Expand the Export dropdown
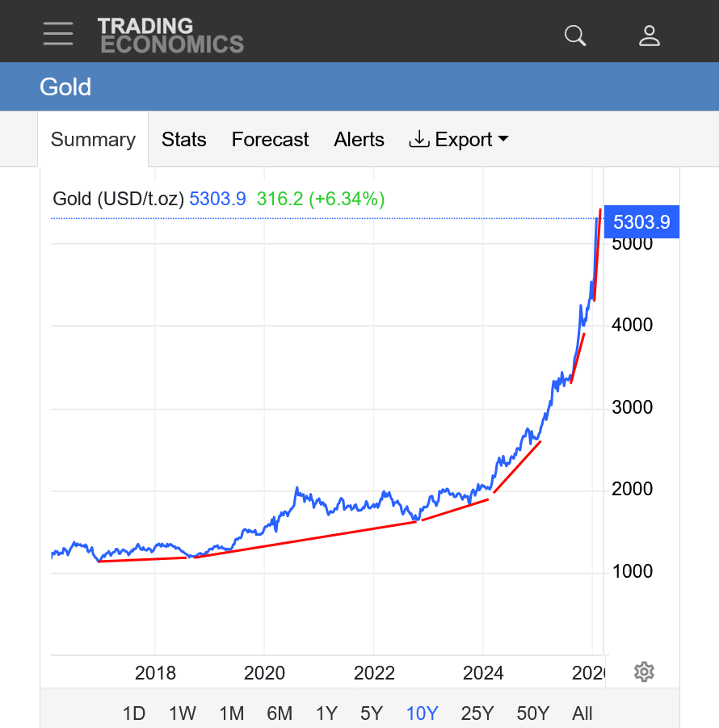 pos(459,140)
